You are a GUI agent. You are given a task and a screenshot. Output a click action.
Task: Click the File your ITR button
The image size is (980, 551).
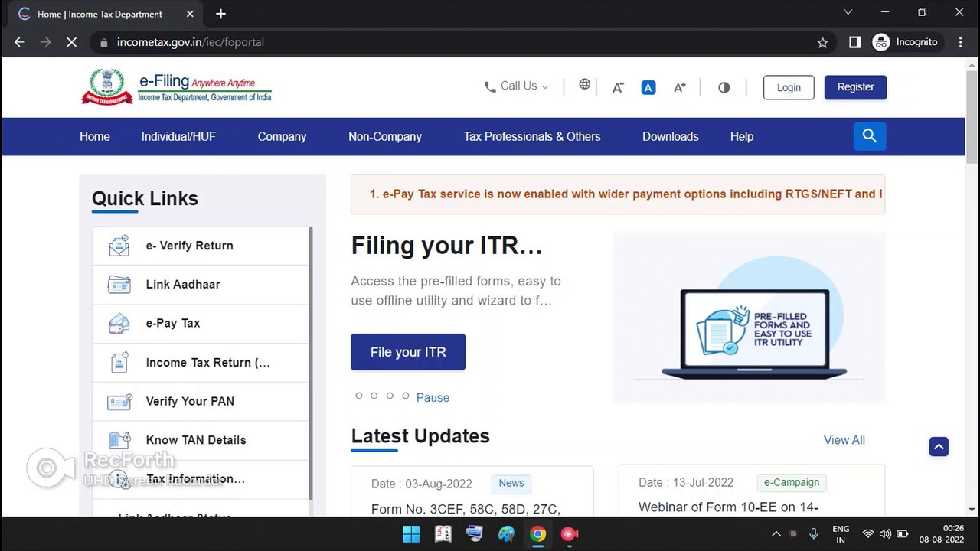click(x=408, y=352)
